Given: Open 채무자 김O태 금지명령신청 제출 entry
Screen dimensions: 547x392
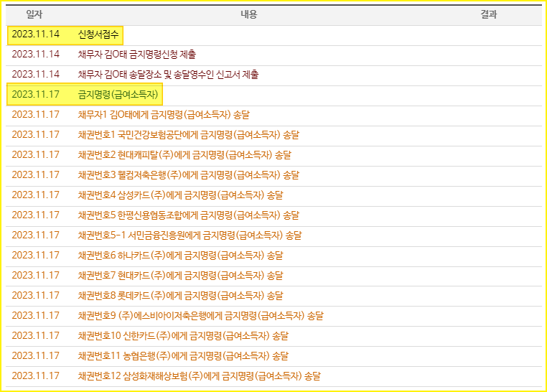Looking at the screenshot, I should click(136, 55).
